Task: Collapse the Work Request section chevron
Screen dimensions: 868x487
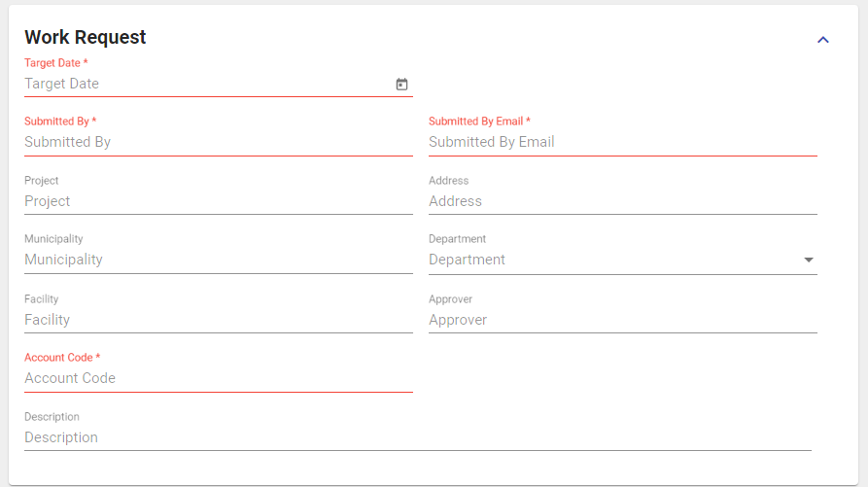Action: [x=823, y=40]
